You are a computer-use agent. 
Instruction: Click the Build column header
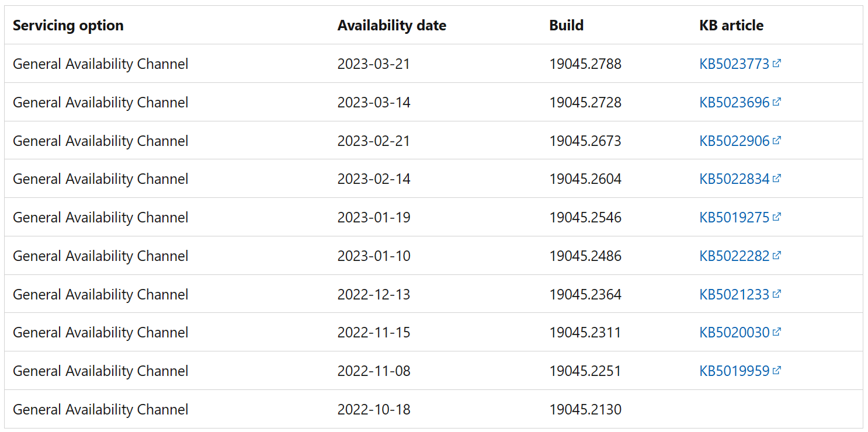(x=567, y=26)
